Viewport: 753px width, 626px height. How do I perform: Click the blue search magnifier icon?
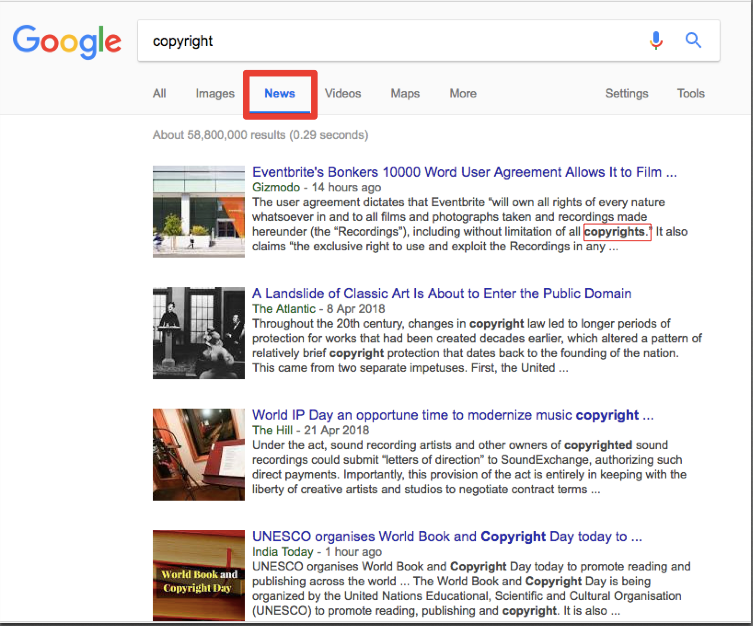pos(693,40)
